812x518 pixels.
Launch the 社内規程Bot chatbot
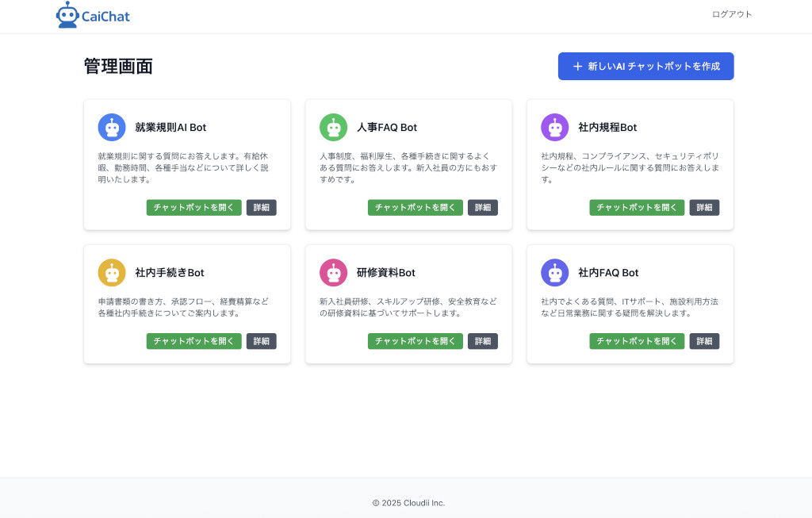pyautogui.click(x=636, y=208)
